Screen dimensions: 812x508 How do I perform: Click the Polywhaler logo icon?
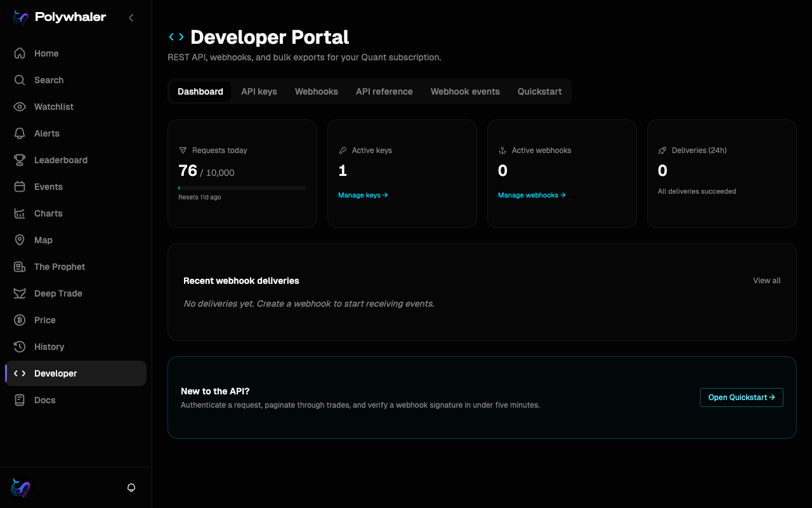pyautogui.click(x=20, y=18)
